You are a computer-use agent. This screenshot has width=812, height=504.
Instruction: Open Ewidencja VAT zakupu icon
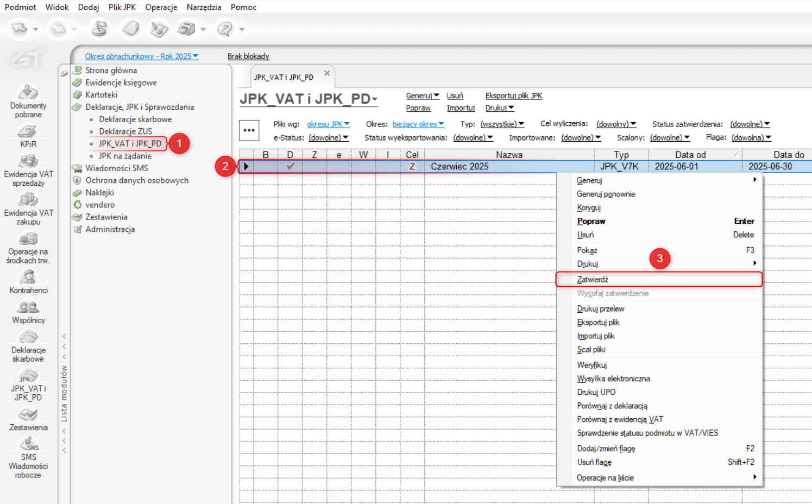28,200
